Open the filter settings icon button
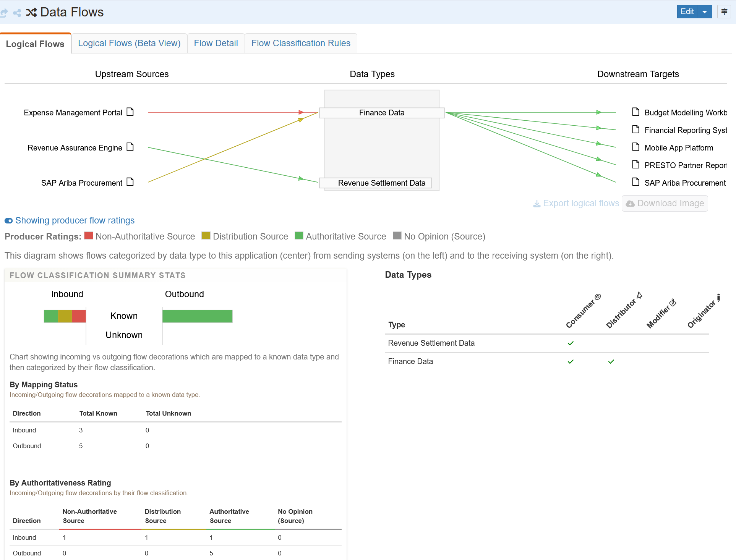Viewport: 736px width, 560px height. point(724,12)
